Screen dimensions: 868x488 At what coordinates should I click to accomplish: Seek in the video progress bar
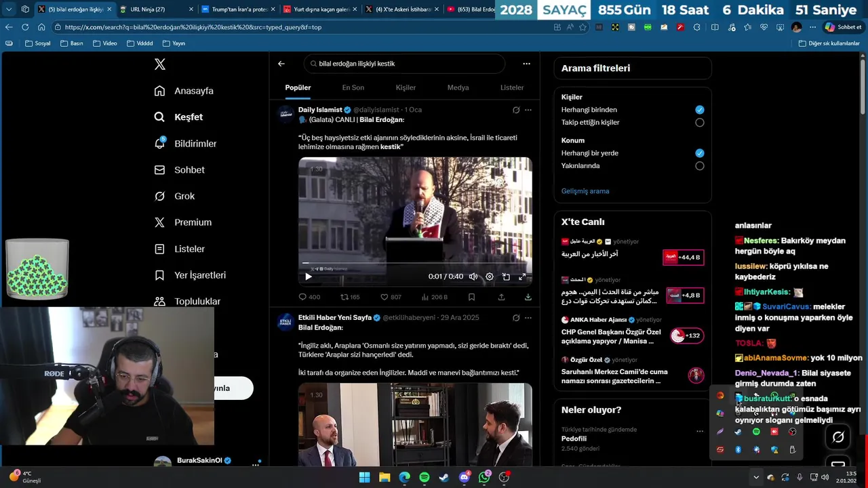[415, 263]
